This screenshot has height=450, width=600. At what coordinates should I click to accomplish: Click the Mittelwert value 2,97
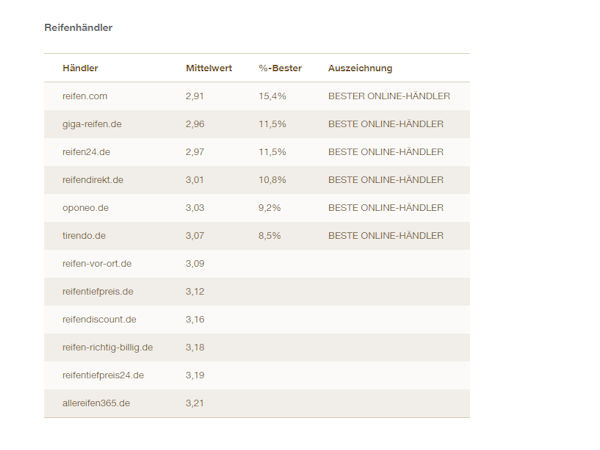[x=195, y=152]
